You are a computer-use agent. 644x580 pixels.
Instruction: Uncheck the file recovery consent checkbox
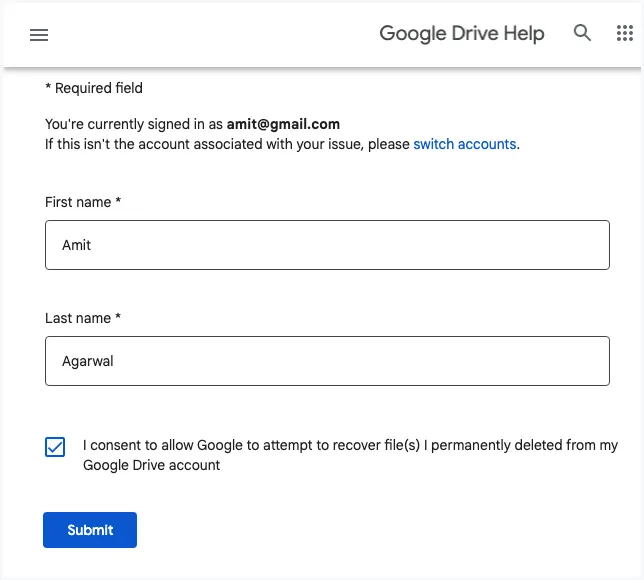tap(55, 447)
